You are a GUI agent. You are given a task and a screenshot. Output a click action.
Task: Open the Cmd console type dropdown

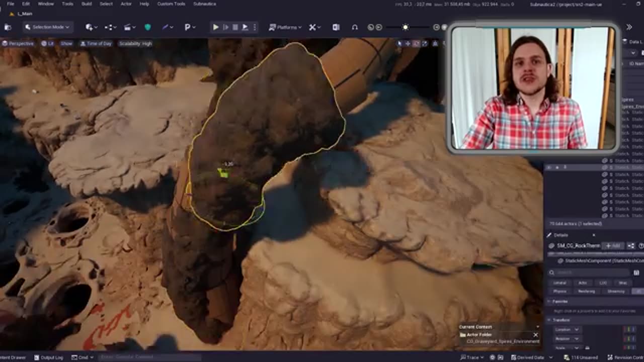(82, 357)
